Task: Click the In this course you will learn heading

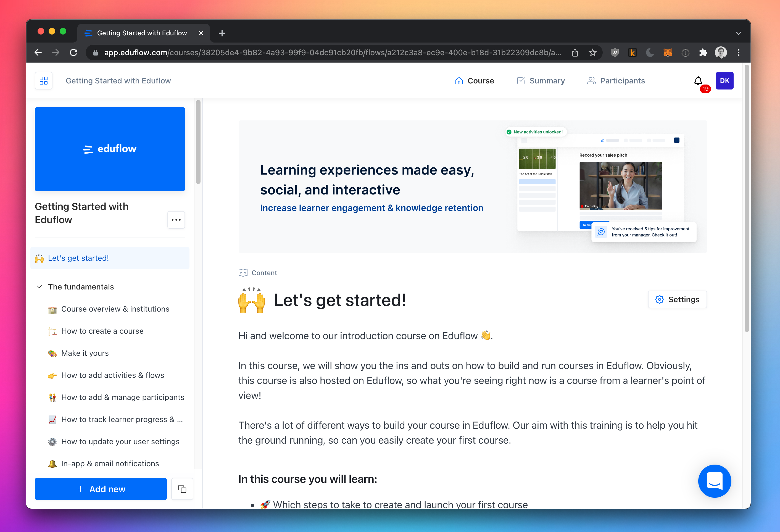Action: click(307, 479)
